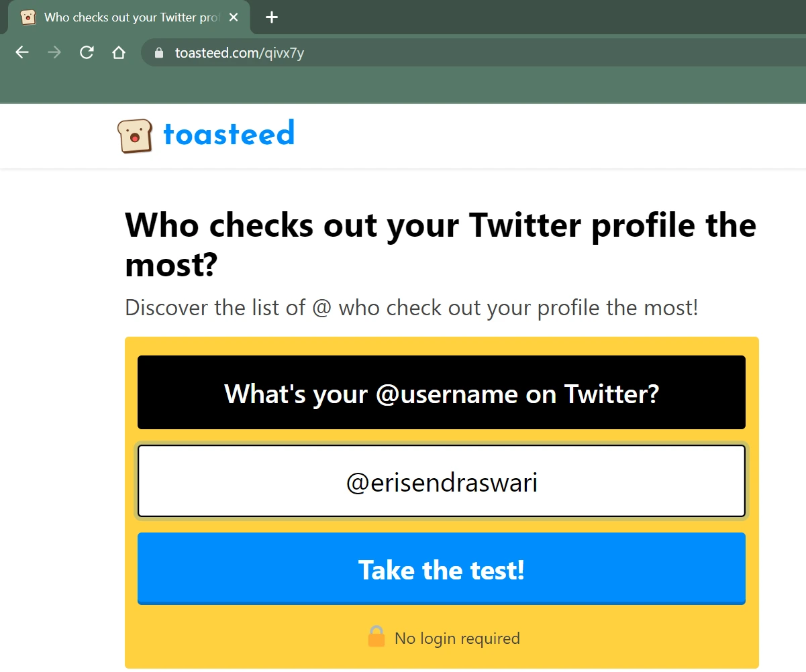The height and width of the screenshot is (672, 806).
Task: Click the browser forward arrow
Action: click(x=54, y=52)
